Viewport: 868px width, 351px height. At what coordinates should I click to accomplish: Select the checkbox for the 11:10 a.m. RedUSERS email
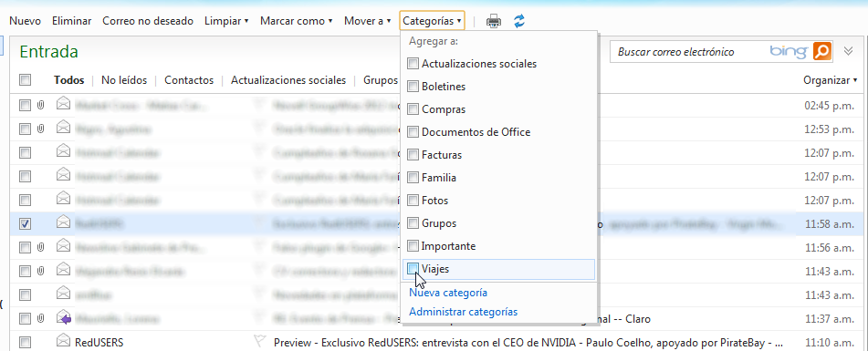click(x=25, y=343)
